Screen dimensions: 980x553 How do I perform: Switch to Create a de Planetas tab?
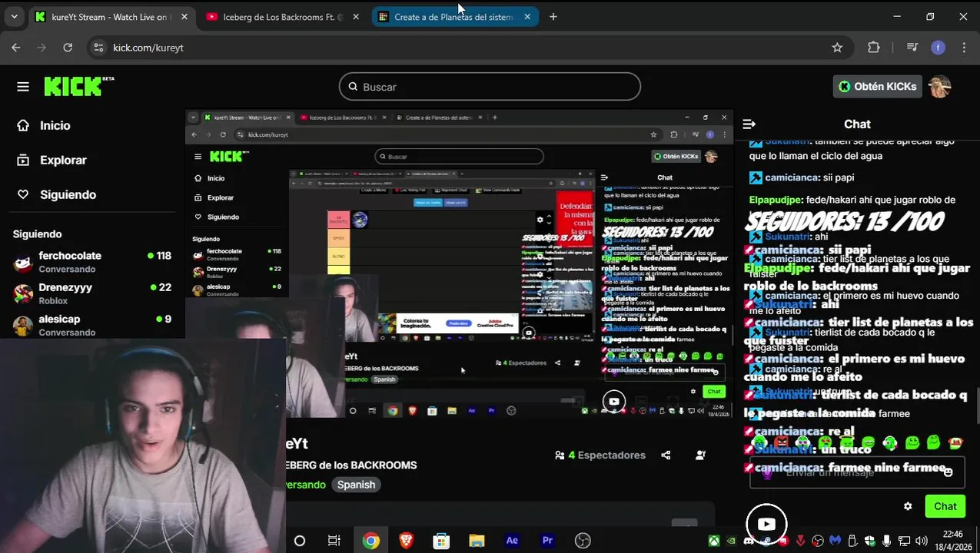454,17
